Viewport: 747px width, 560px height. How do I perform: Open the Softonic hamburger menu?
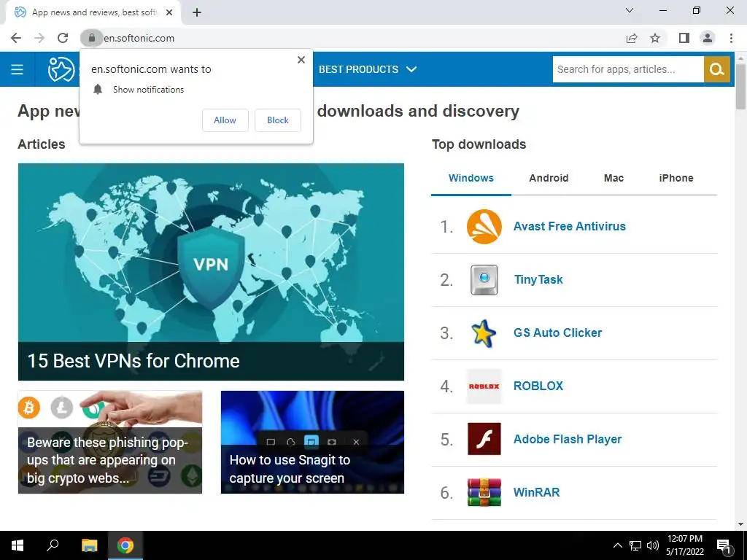click(18, 69)
